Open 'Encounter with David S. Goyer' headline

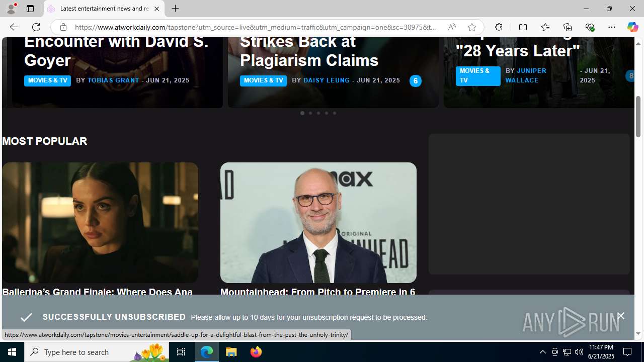tap(116, 50)
